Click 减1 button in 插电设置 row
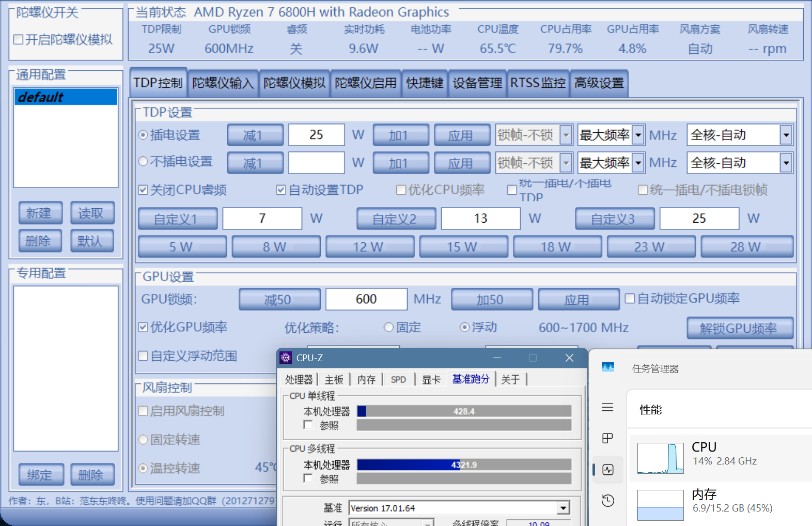812x526 pixels. point(255,135)
